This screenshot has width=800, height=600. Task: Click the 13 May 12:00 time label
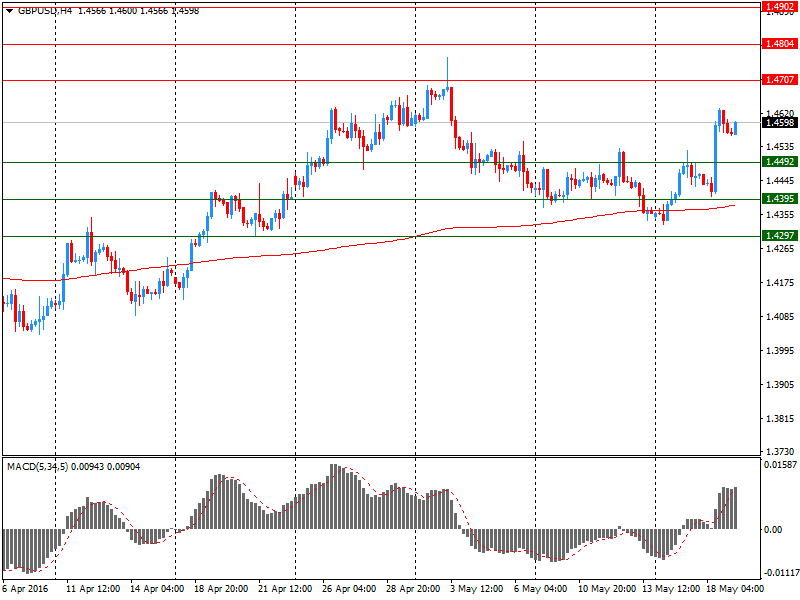(671, 589)
